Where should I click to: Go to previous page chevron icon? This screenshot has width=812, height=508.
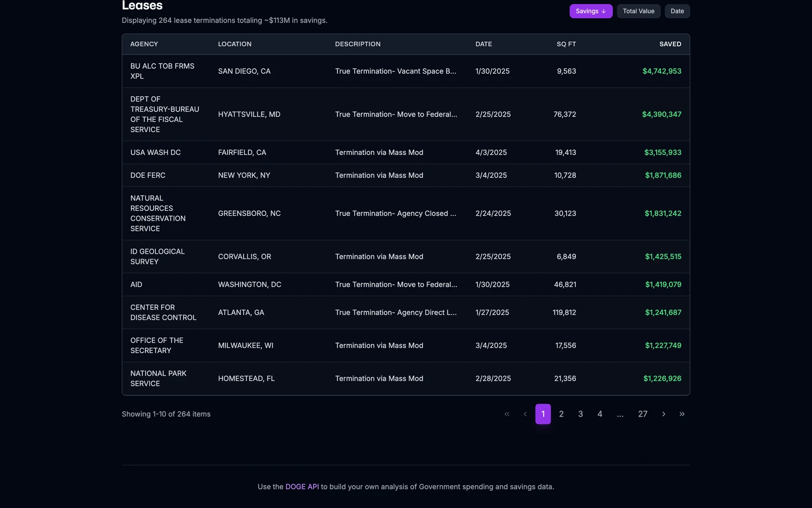525,414
